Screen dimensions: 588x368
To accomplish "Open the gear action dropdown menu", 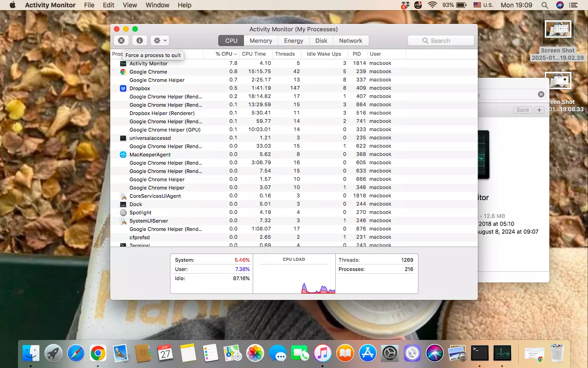I will tap(160, 40).
